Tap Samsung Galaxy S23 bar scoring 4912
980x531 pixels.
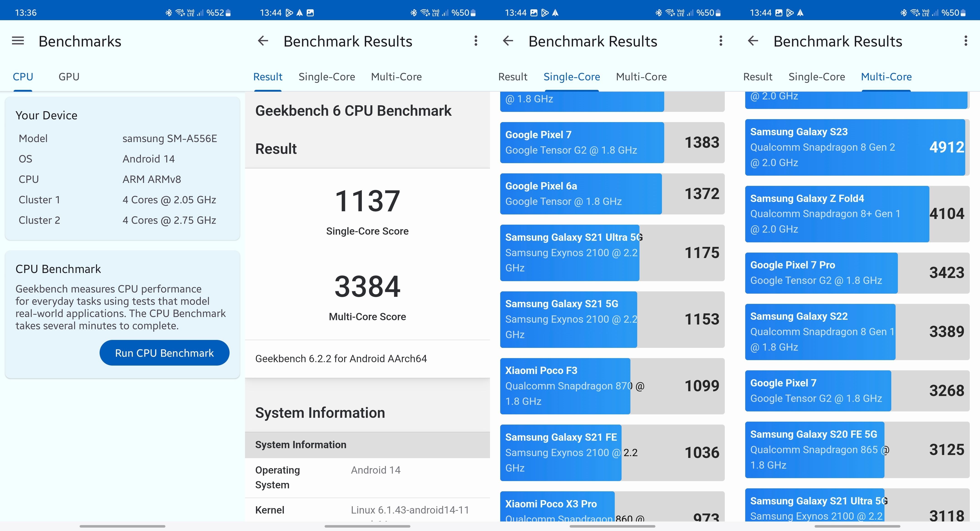(857, 147)
